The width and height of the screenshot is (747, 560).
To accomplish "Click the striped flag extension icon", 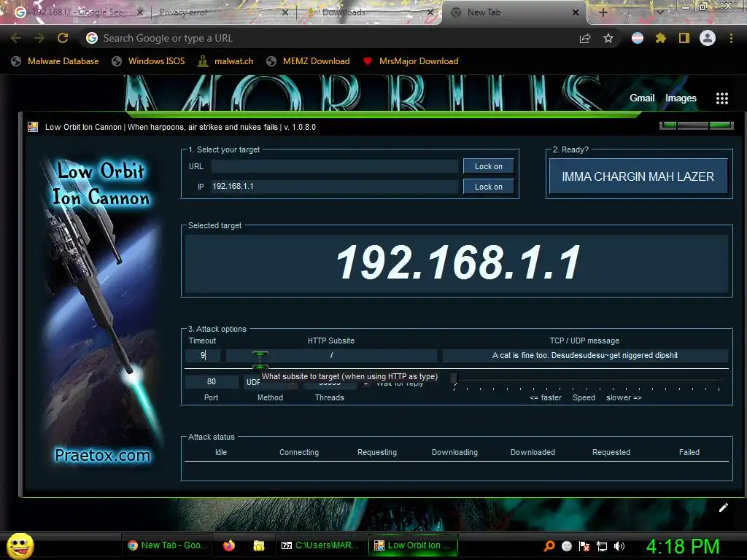I will 638,38.
